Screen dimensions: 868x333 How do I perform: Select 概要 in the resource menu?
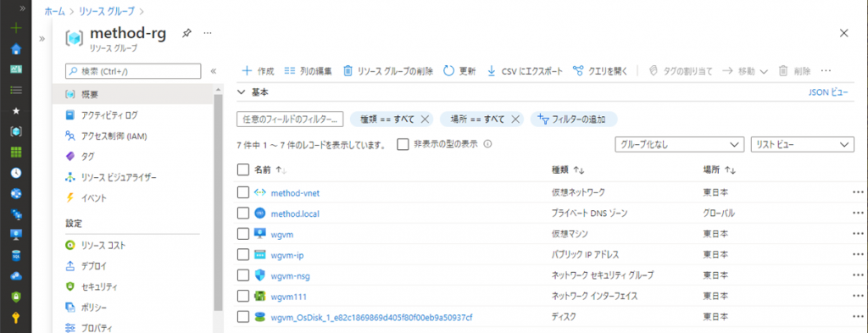click(132, 94)
